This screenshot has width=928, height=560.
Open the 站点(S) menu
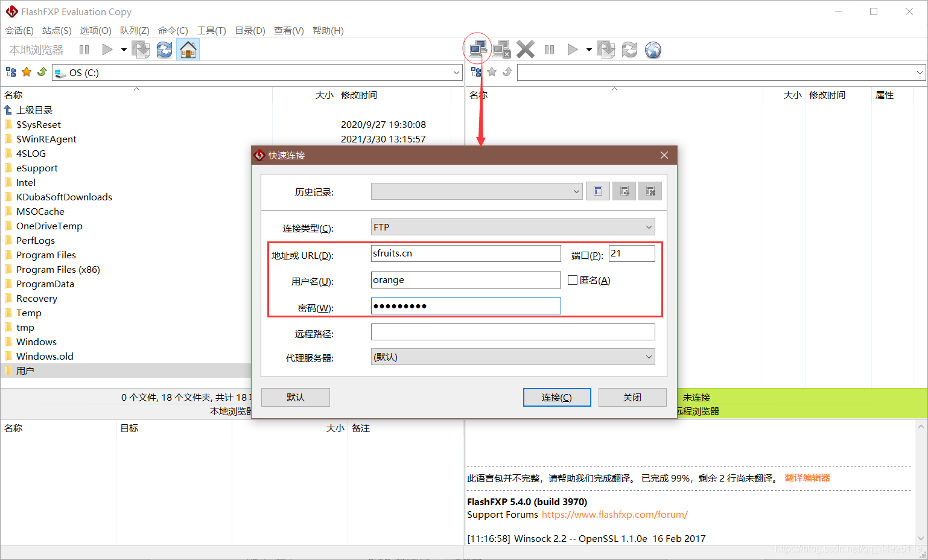click(57, 31)
